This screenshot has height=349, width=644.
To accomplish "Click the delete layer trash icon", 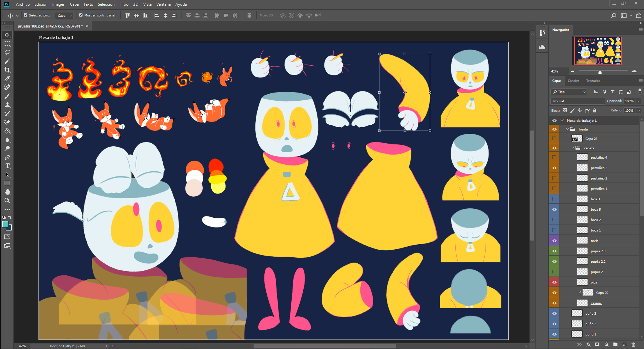I will [x=633, y=345].
